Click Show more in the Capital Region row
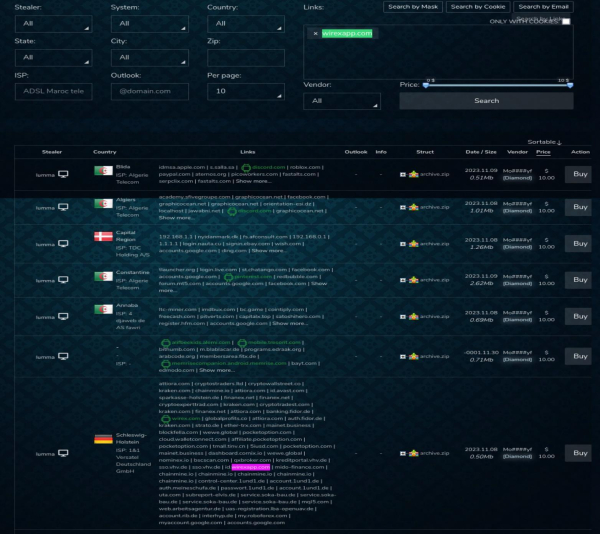This screenshot has height=534, width=600. pyautogui.click(x=267, y=251)
